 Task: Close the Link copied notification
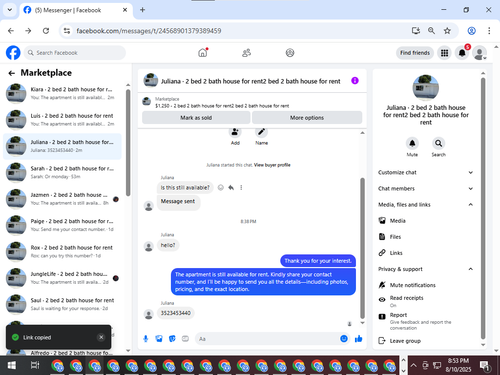pyautogui.click(x=101, y=337)
